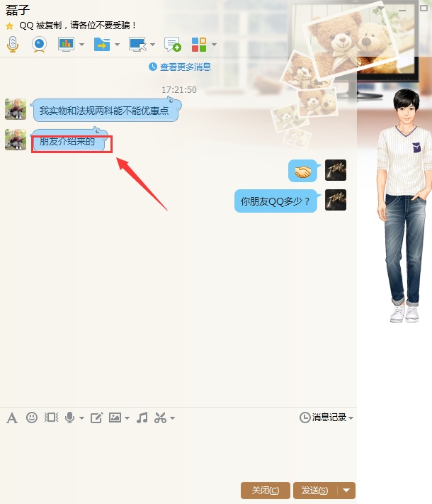This screenshot has height=504, width=432.
Task: Click the voice message microphone icon
Action: pyautogui.click(x=69, y=418)
